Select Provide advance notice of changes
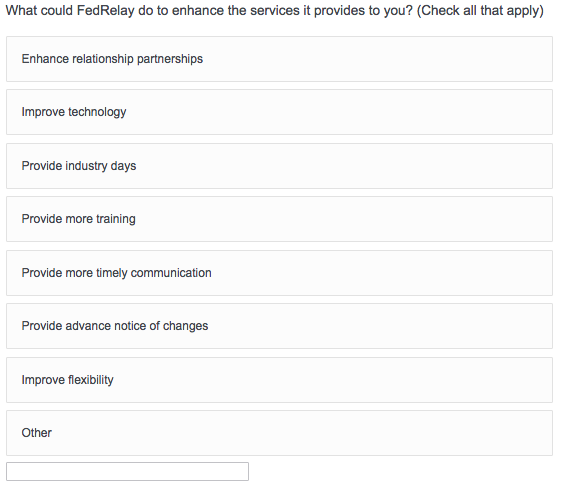Image resolution: width=563 pixels, height=488 pixels. pos(279,326)
